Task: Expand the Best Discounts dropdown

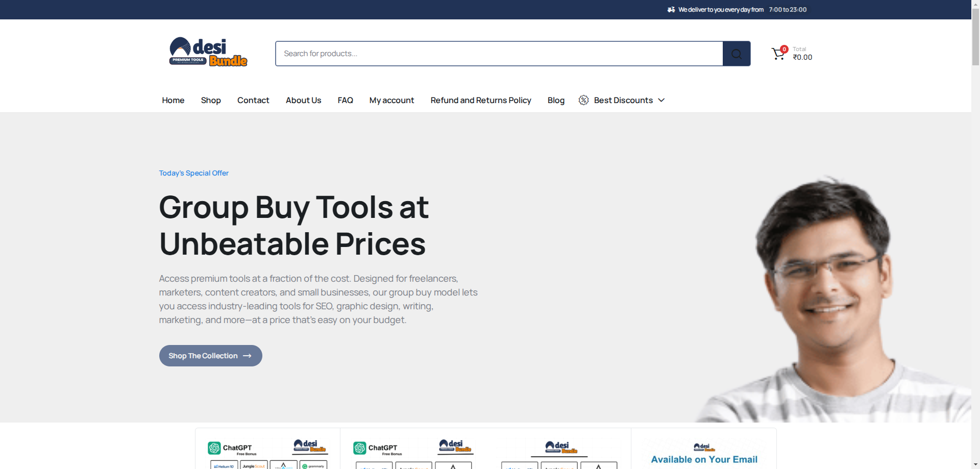Action: click(662, 100)
